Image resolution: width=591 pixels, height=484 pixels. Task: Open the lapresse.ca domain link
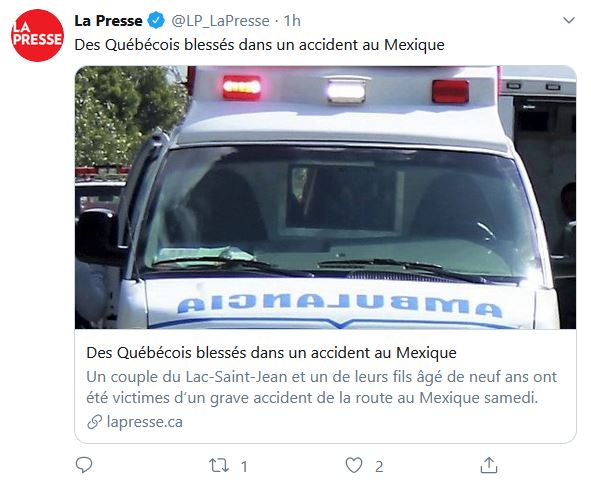[x=145, y=422]
